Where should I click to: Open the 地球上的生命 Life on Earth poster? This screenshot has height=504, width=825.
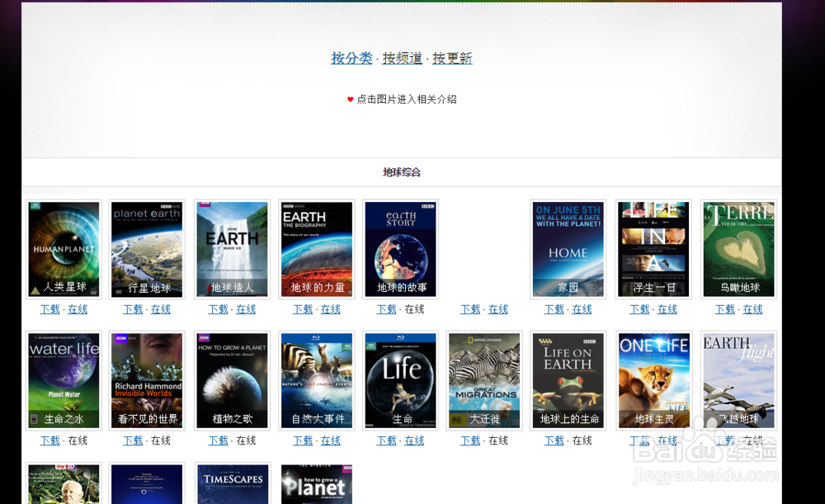568,380
